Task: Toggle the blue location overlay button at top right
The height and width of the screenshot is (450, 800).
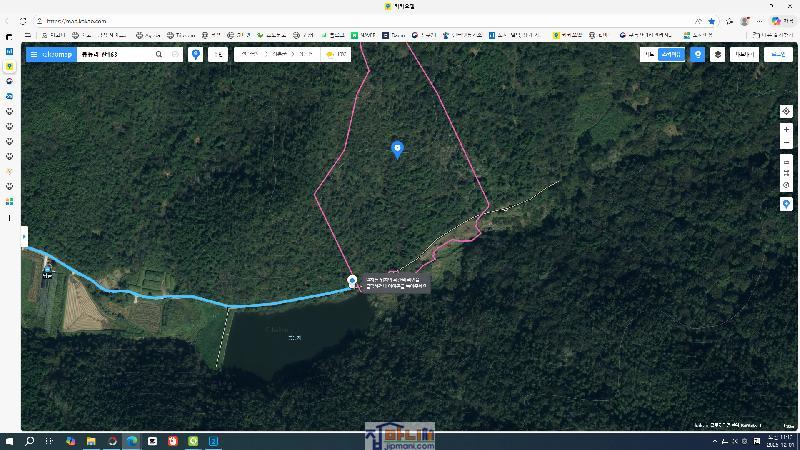Action: click(698, 55)
